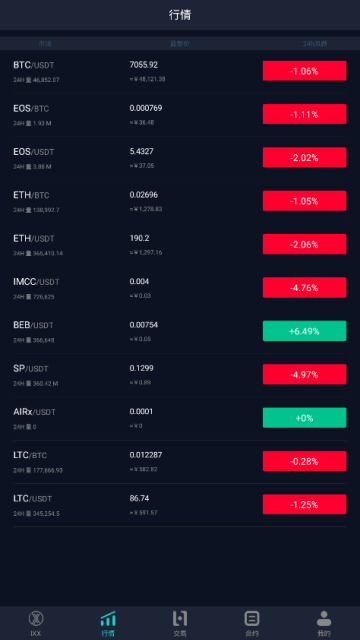Screen dimensions: 360x640
Task: Select the 行情 market chart icon
Action: click(x=108, y=619)
